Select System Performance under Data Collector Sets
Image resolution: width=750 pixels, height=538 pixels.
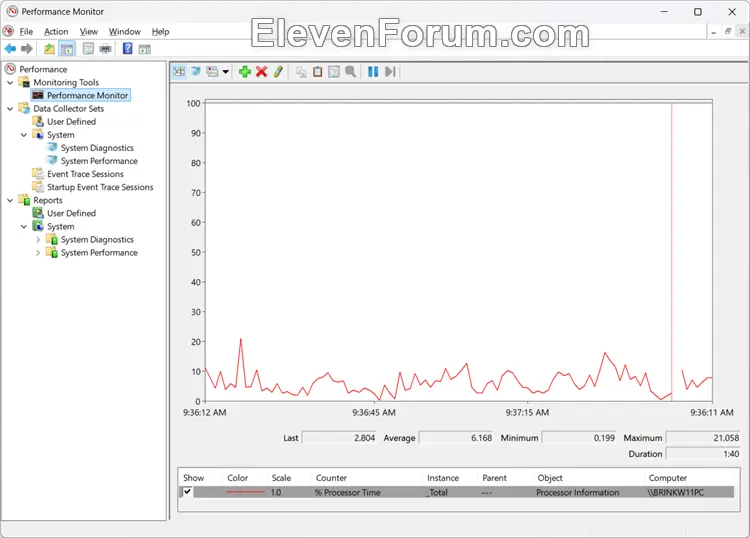(99, 161)
